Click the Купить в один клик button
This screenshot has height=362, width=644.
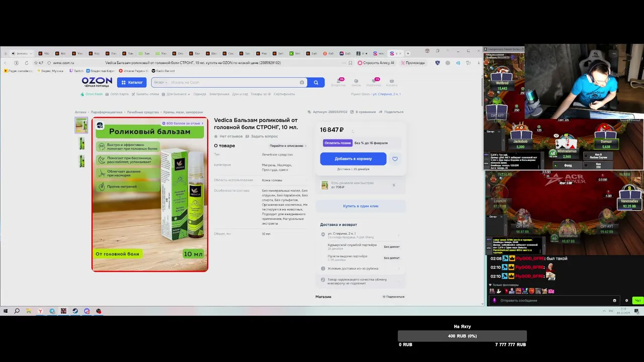[x=360, y=206]
